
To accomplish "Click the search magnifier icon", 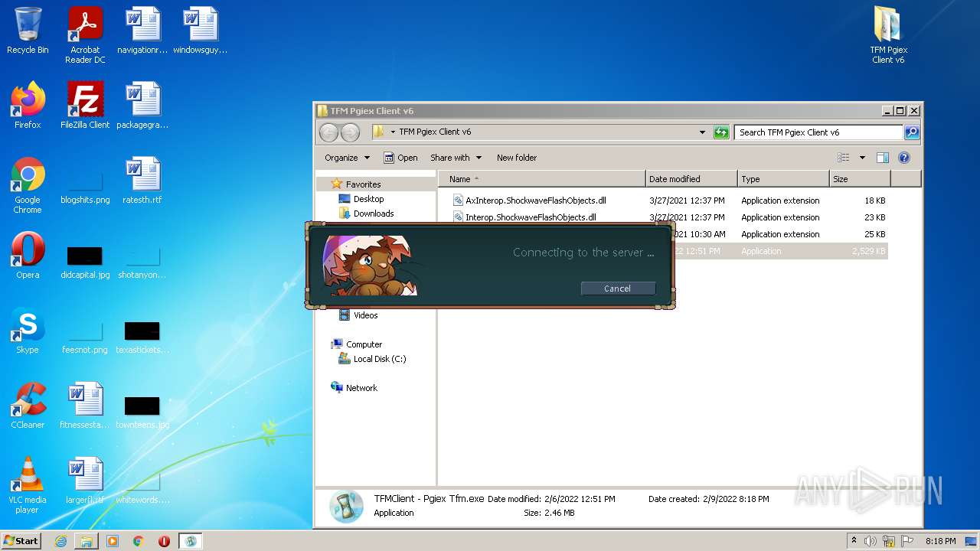I will [x=911, y=132].
